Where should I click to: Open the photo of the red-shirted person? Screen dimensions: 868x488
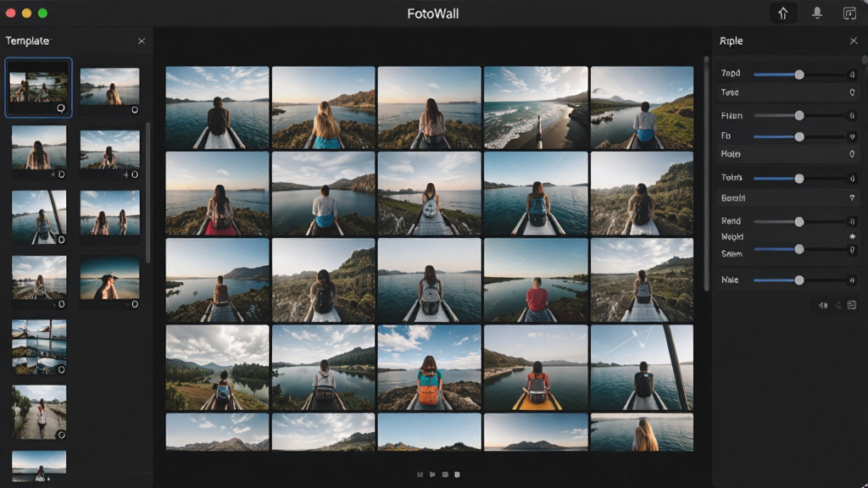tap(536, 280)
